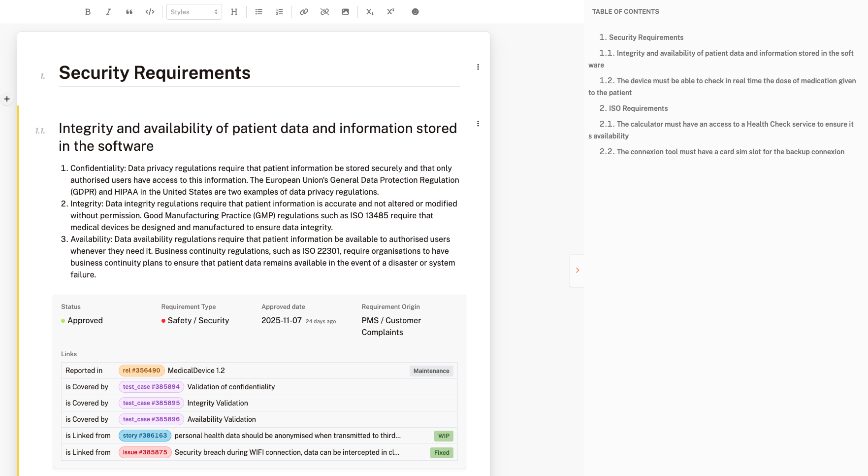Open options menu for Security Requirements heading
Viewport: 868px width, 476px height.
[x=478, y=67]
